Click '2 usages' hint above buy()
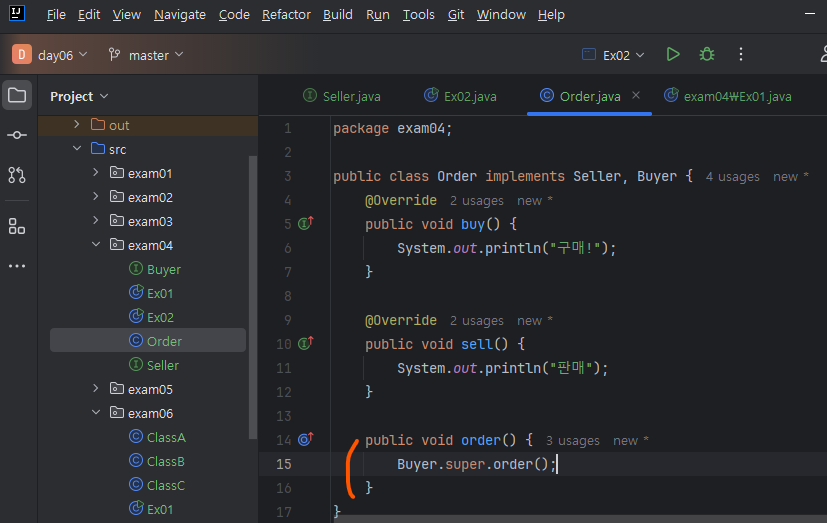Viewport: 827px width, 523px height. click(477, 201)
